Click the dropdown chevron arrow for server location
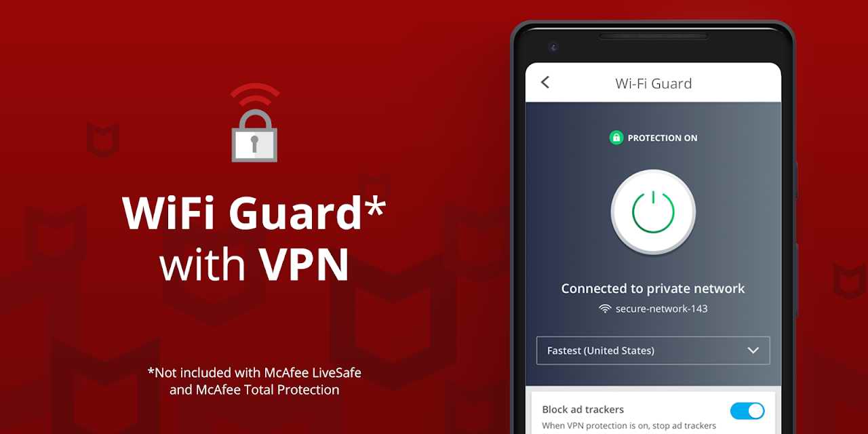 tap(753, 351)
